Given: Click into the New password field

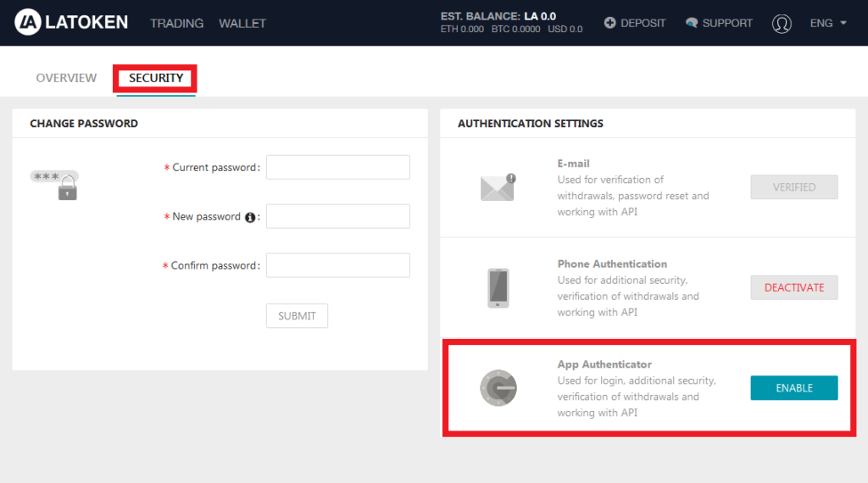Looking at the screenshot, I should point(337,217).
